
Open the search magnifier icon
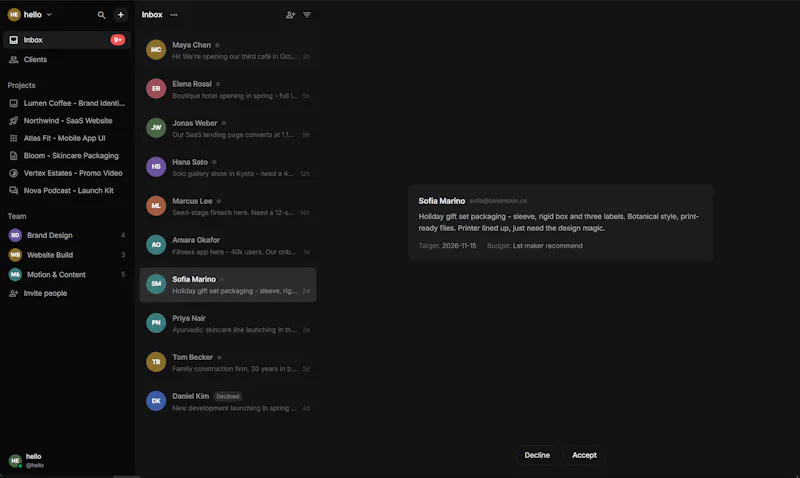tap(102, 15)
